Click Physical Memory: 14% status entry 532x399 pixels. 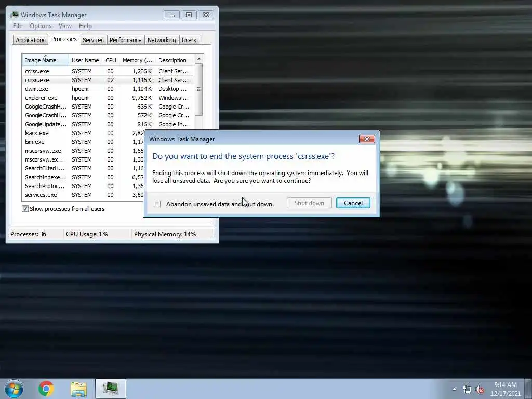tap(165, 234)
